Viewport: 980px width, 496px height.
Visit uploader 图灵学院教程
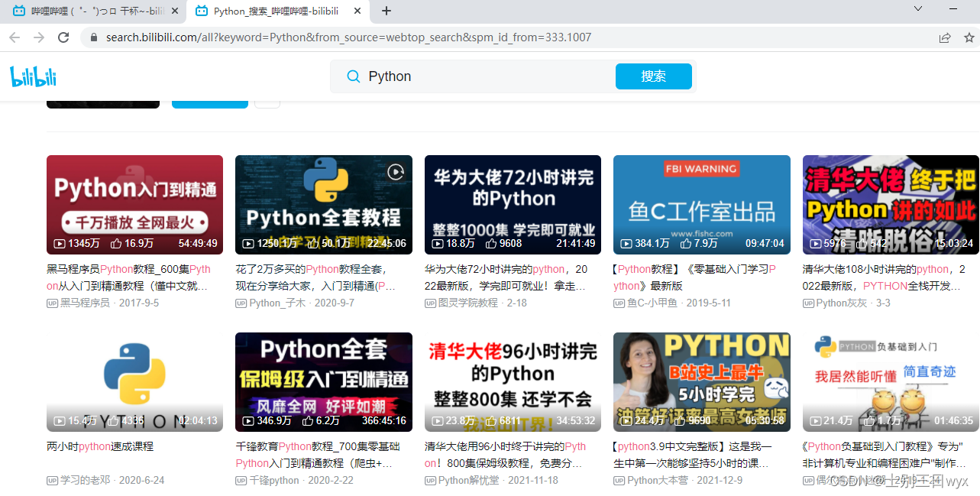point(468,303)
